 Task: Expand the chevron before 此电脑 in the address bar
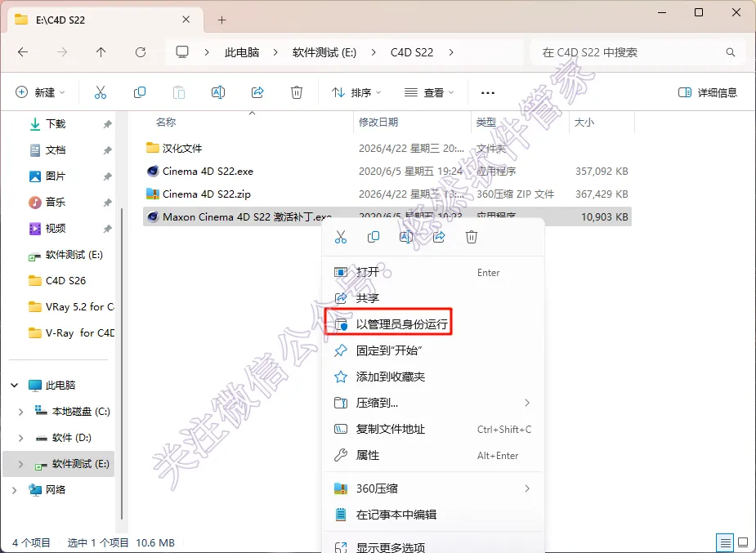pos(207,52)
